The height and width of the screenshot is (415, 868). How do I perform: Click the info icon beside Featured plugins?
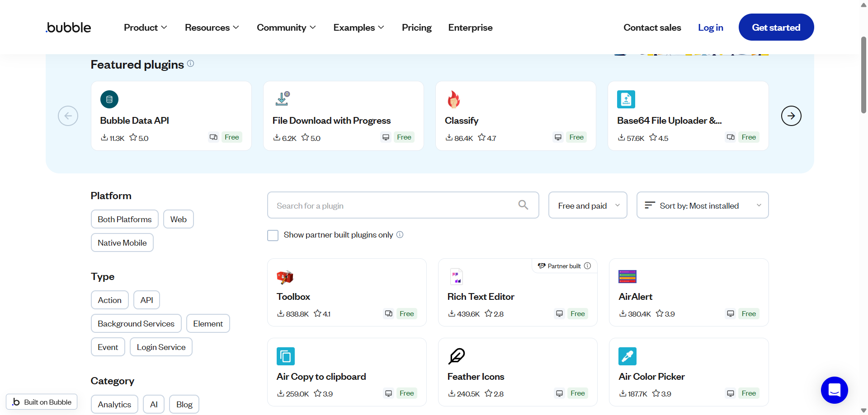[191, 64]
